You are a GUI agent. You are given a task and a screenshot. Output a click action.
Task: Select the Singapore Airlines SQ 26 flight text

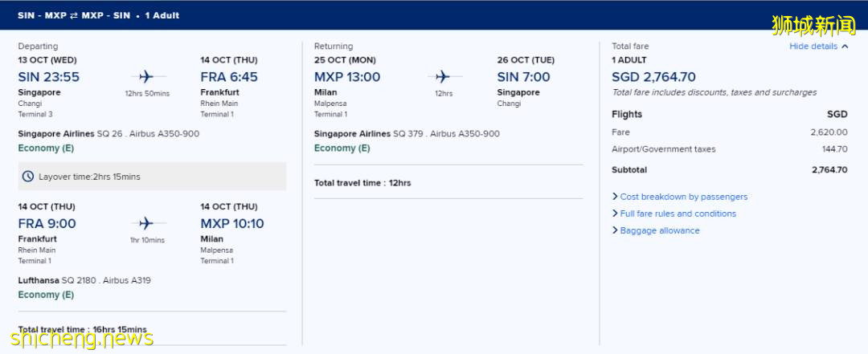click(x=108, y=134)
